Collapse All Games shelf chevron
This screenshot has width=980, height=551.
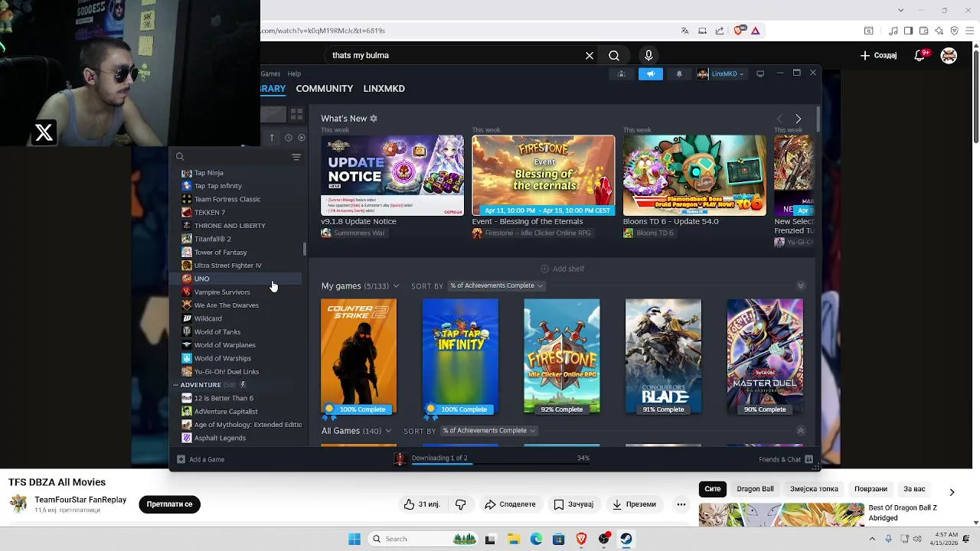tap(801, 431)
